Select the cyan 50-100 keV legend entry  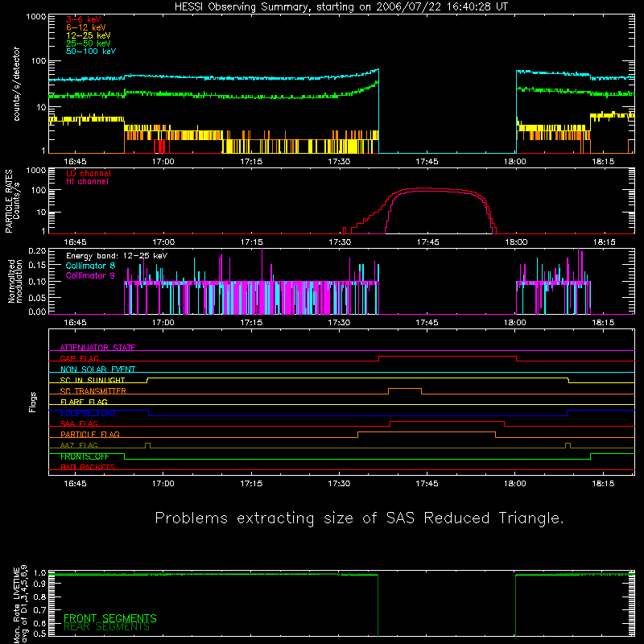point(91,52)
